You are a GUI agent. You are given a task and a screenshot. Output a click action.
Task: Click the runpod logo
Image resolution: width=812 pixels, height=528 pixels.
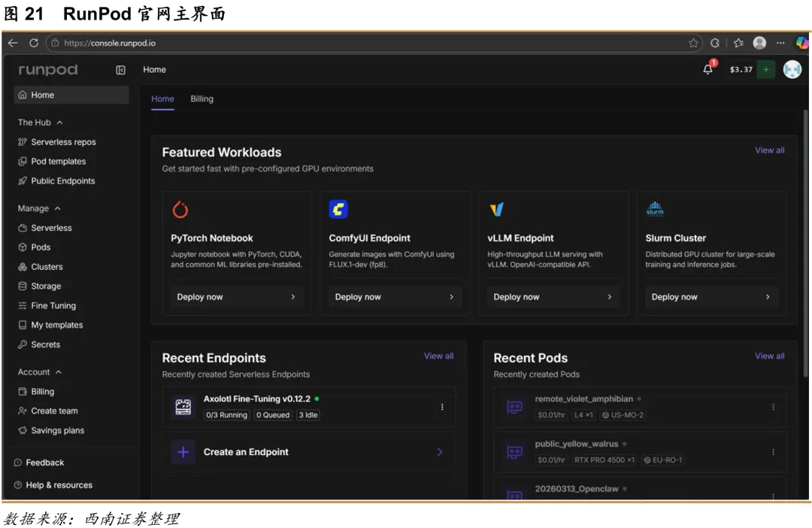pyautogui.click(x=48, y=69)
